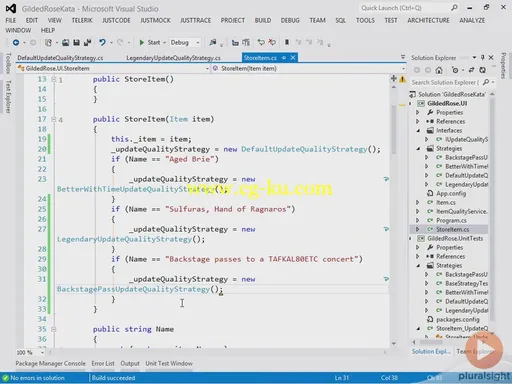This screenshot has width=512, height=384.
Task: Open the GildedRose.UI.StoreItem class dropdown
Action: click(207, 68)
